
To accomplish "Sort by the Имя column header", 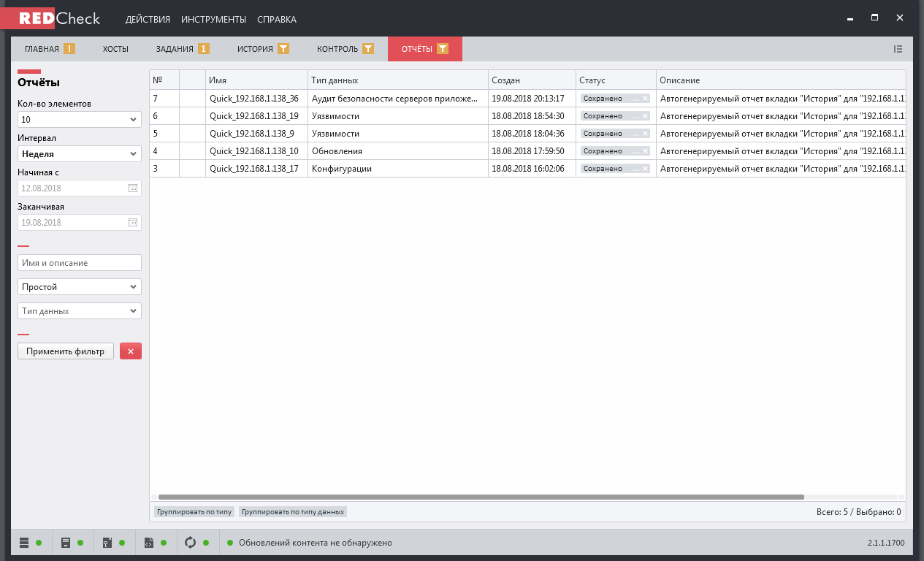I will pyautogui.click(x=256, y=80).
